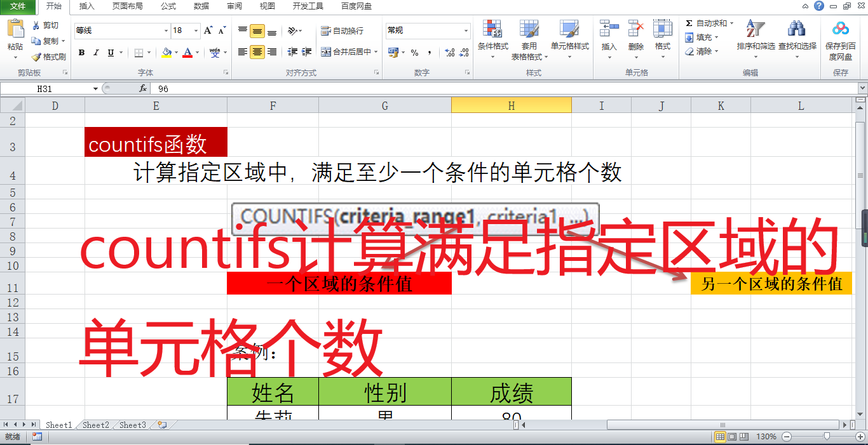This screenshot has width=868, height=445.
Task: Decrease decimal places
Action: click(x=465, y=53)
